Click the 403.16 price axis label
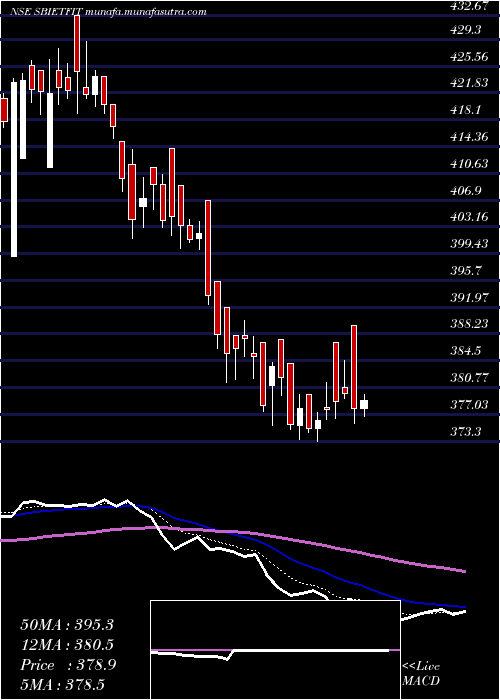This screenshot has width=500, height=700. click(x=471, y=217)
